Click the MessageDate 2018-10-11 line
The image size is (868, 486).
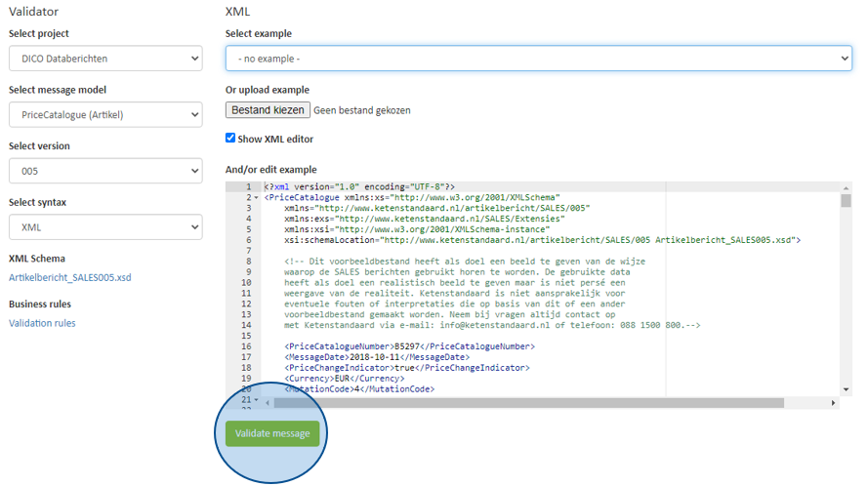pos(377,357)
